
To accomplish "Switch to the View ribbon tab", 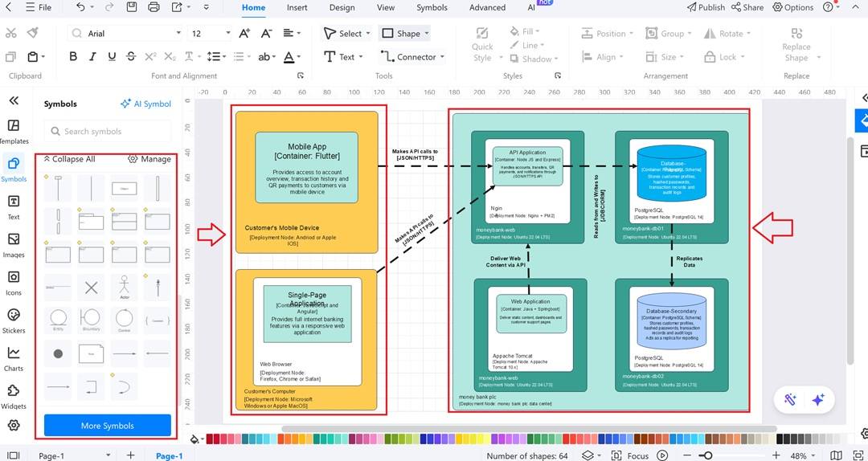I will pos(386,8).
